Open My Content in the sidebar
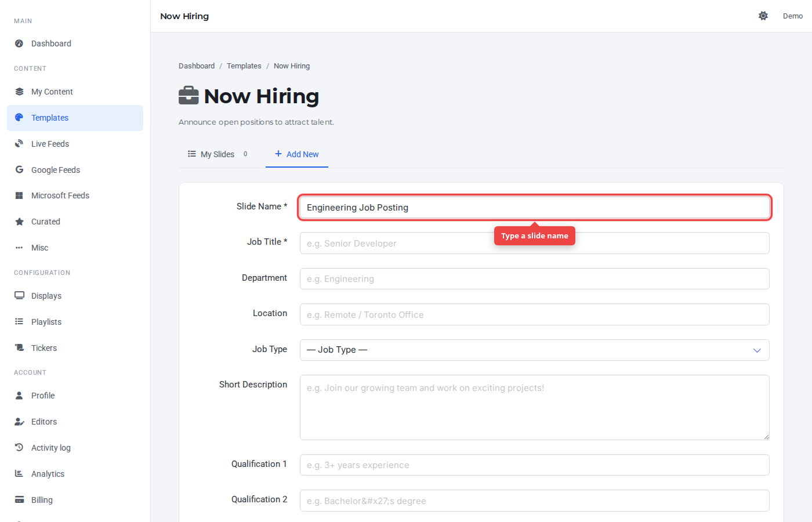This screenshot has width=812, height=522. 75,92
